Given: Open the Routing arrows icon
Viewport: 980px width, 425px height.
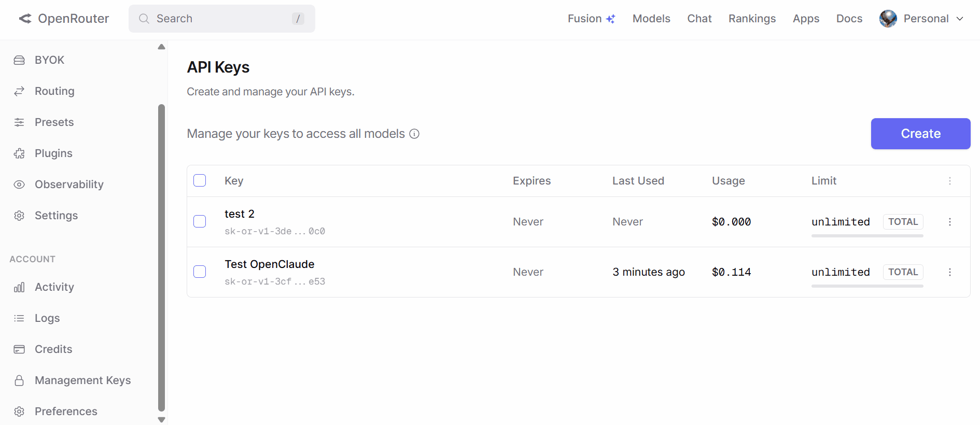Looking at the screenshot, I should coord(19,91).
